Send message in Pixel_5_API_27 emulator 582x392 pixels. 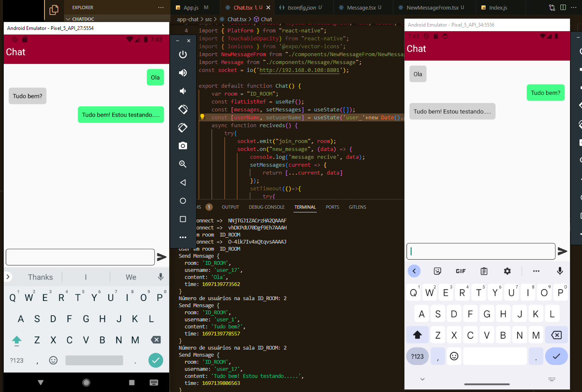click(162, 257)
